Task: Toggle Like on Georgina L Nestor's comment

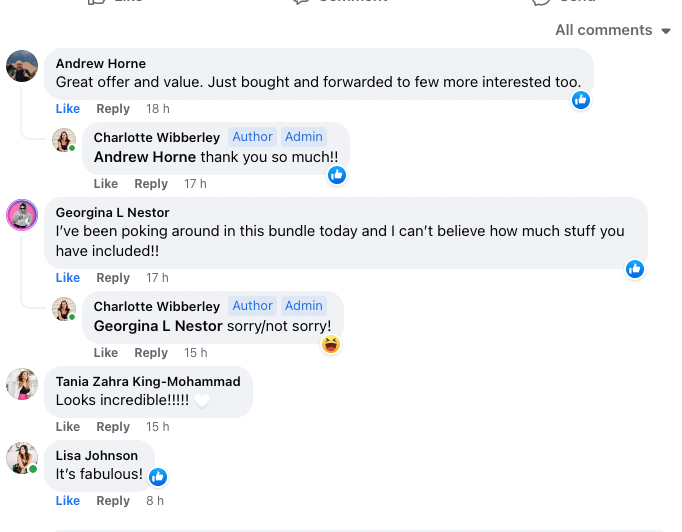Action: (68, 278)
